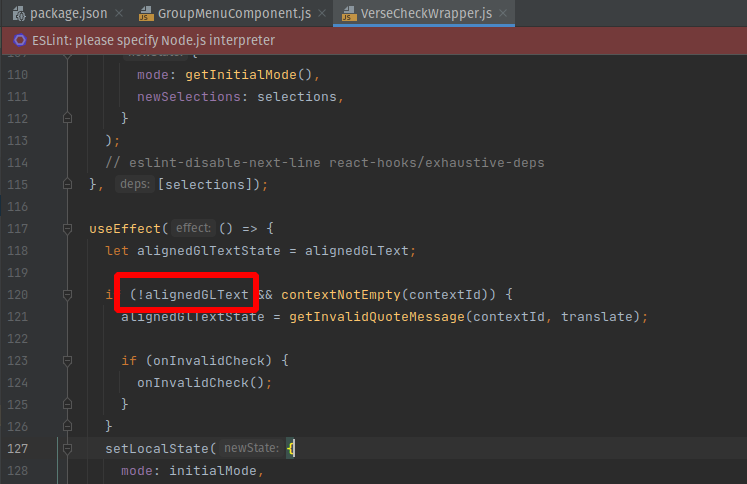Collapse the useEffect block on line 117
The image size is (747, 484).
click(67, 229)
